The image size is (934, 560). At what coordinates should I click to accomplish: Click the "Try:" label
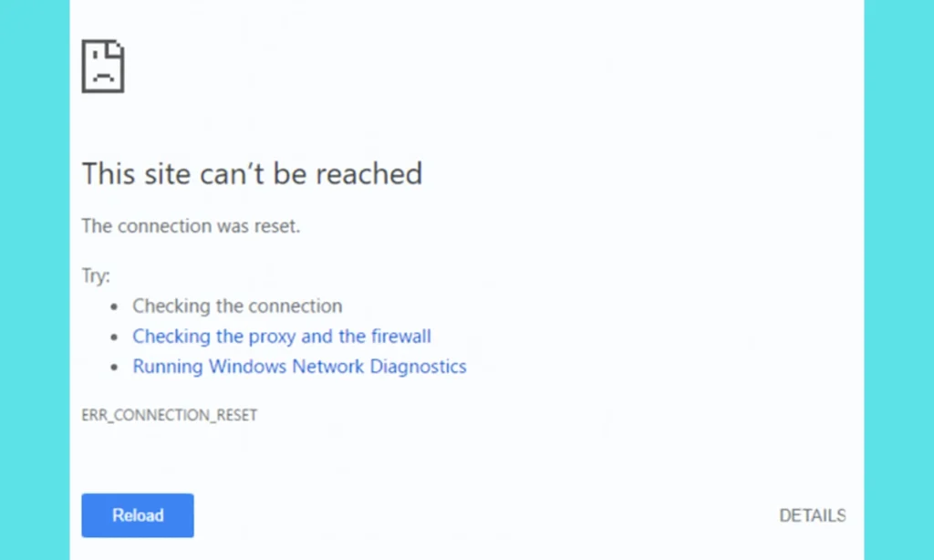pyautogui.click(x=95, y=275)
